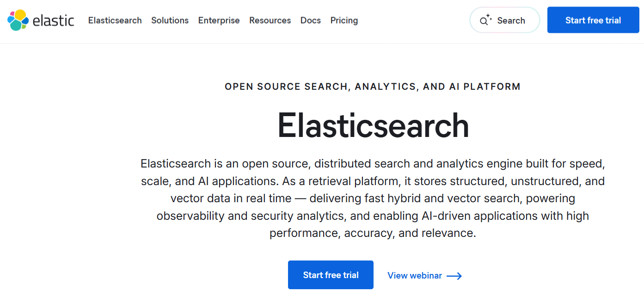Open the Pricing navigation item

click(343, 20)
